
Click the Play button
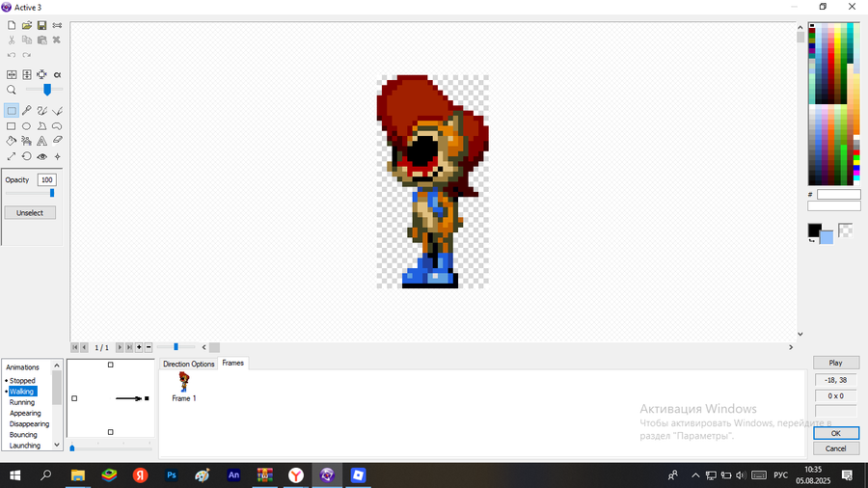(x=836, y=363)
